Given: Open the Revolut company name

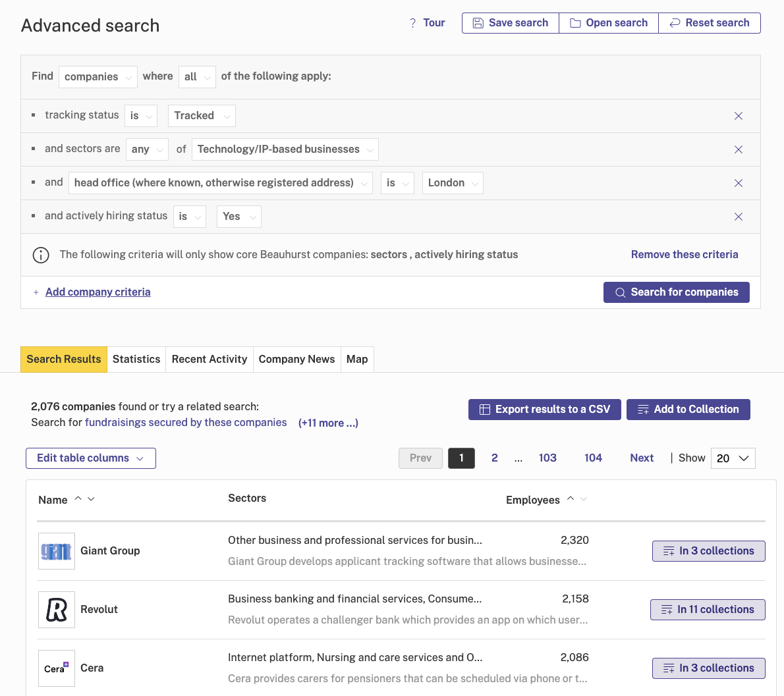Looking at the screenshot, I should coord(99,610).
